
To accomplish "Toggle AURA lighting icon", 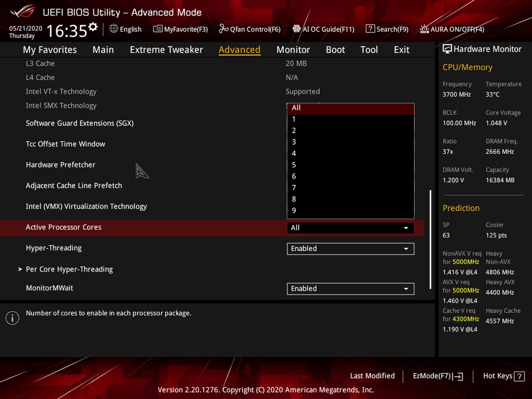I will coord(424,29).
